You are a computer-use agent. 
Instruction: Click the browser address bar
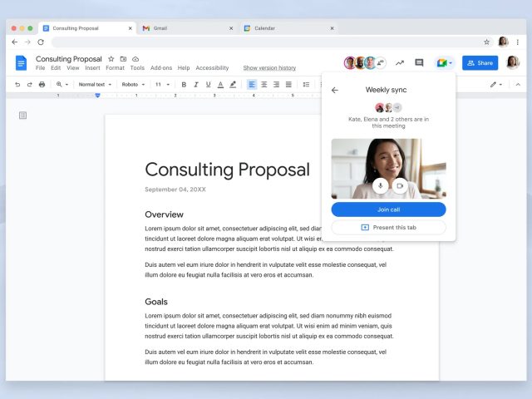(266, 42)
